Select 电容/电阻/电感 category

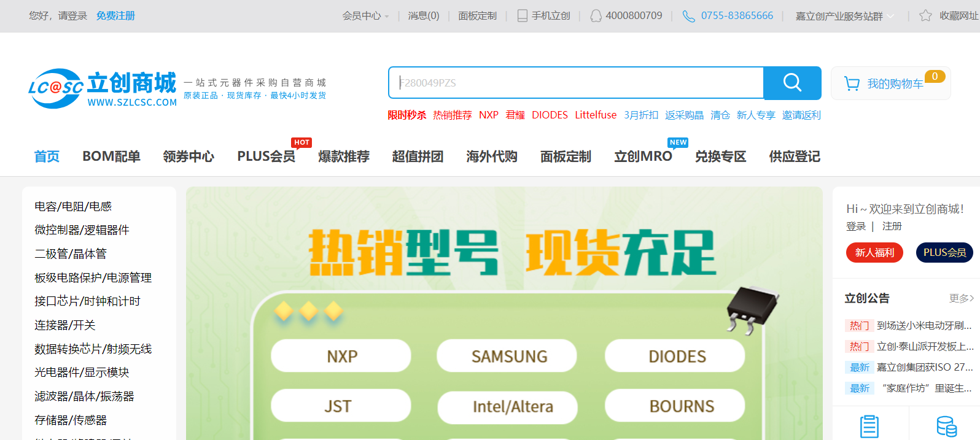pos(73,207)
